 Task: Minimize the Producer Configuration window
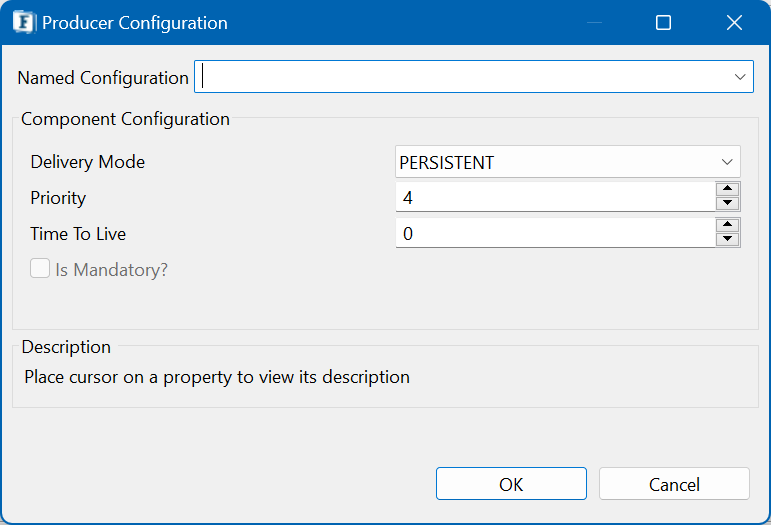[x=594, y=23]
